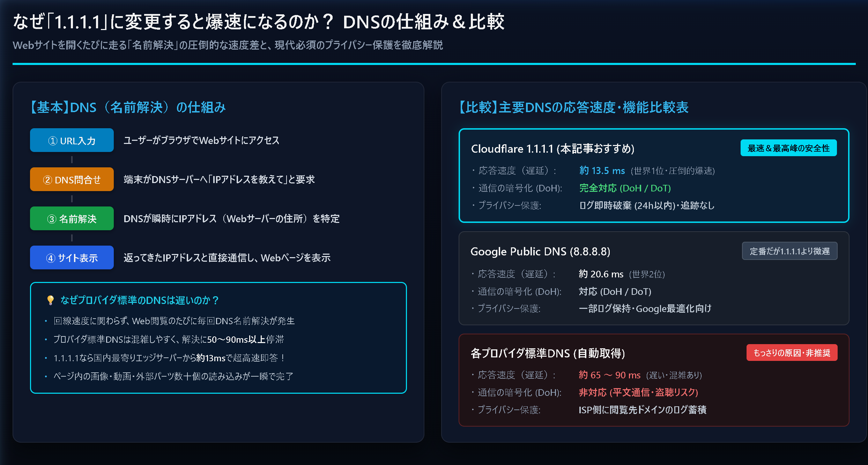The image size is (868, 465).
Task: Click the text 端末がDNSサーバーへ「IPアドレスを教えて」と要求
Action: coord(219,180)
